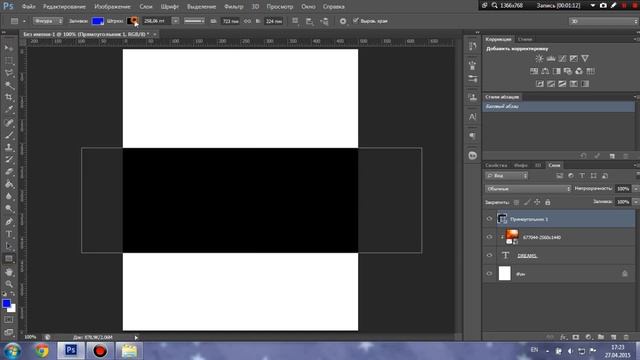The image size is (640, 360).
Task: Select the Crop tool
Action: tap(9, 98)
